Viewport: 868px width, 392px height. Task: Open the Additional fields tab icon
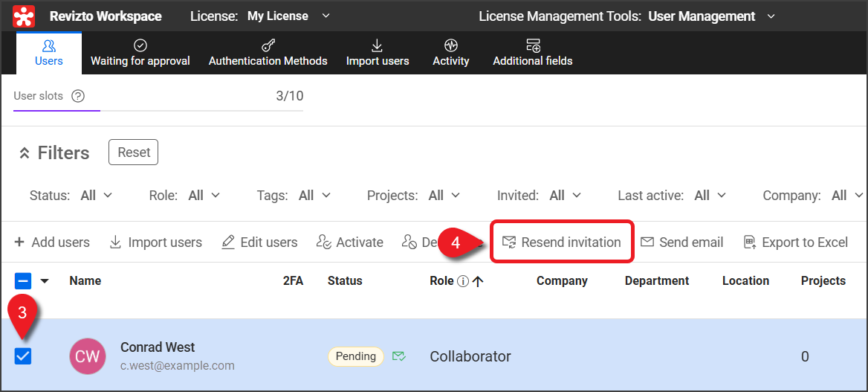[532, 45]
